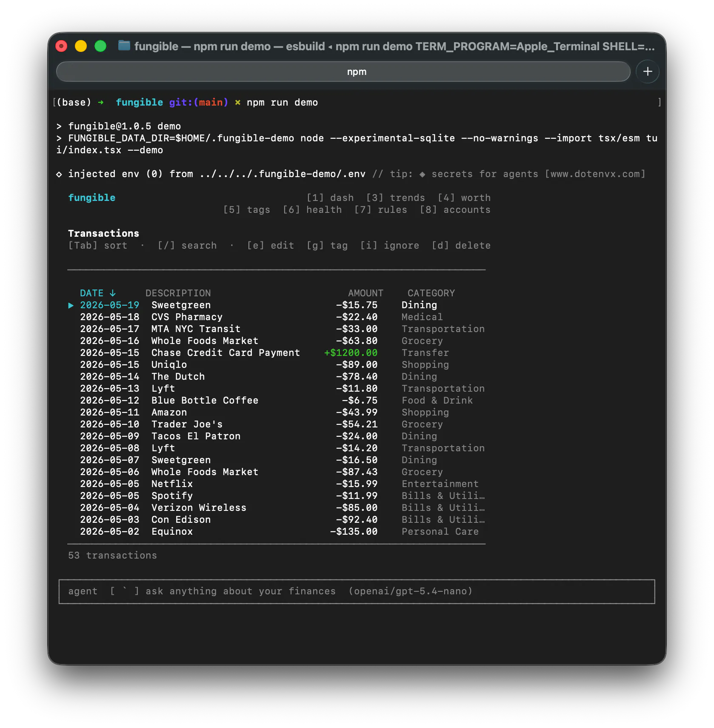Open the [1] dash view

pos(330,198)
